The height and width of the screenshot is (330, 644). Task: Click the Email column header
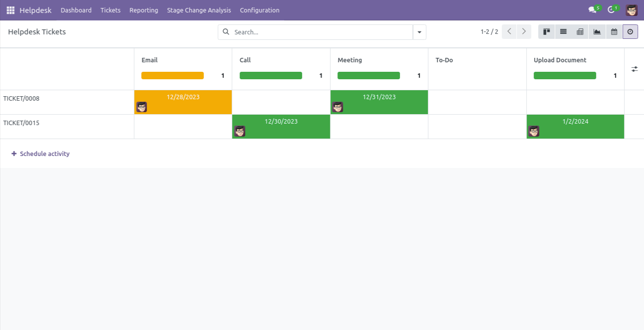click(x=149, y=60)
